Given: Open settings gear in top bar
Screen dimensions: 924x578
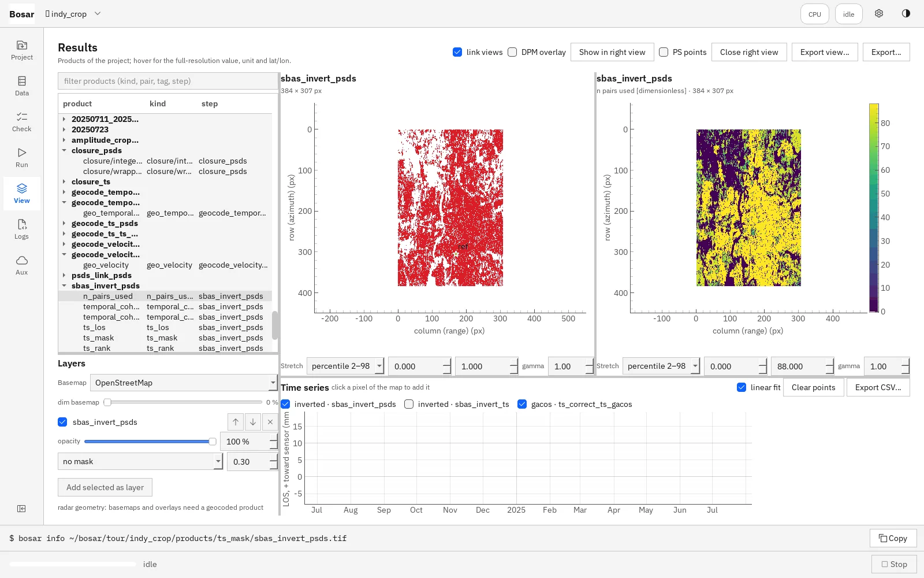Looking at the screenshot, I should point(879,14).
